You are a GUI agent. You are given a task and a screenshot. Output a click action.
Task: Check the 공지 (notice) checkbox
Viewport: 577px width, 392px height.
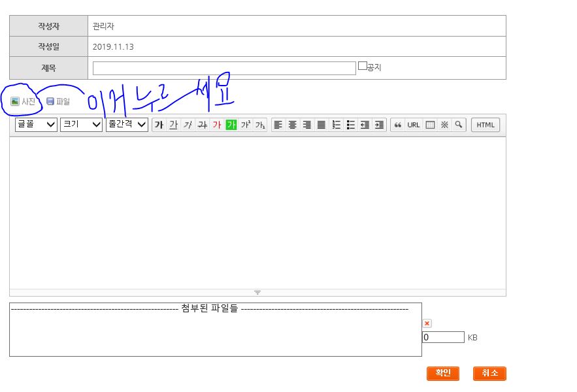tap(363, 66)
